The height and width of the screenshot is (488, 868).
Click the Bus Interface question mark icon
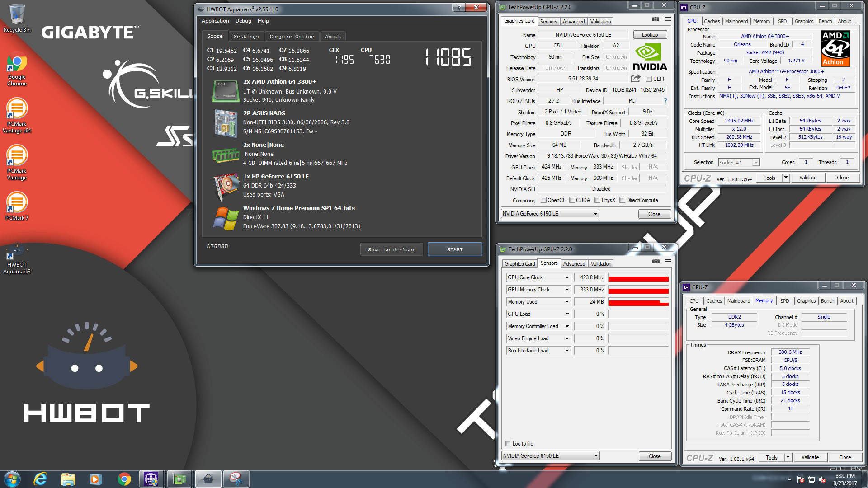pyautogui.click(x=665, y=101)
